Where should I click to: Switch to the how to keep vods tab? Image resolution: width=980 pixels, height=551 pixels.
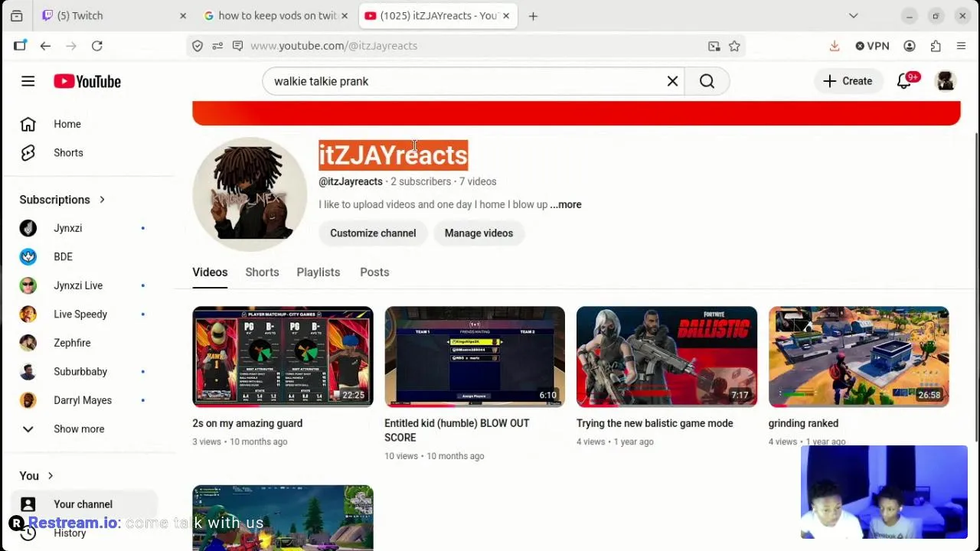(276, 15)
